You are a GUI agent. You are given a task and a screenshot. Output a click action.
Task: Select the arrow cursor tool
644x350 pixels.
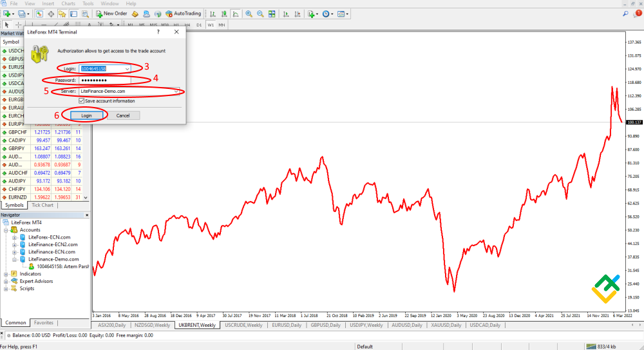coord(6,24)
